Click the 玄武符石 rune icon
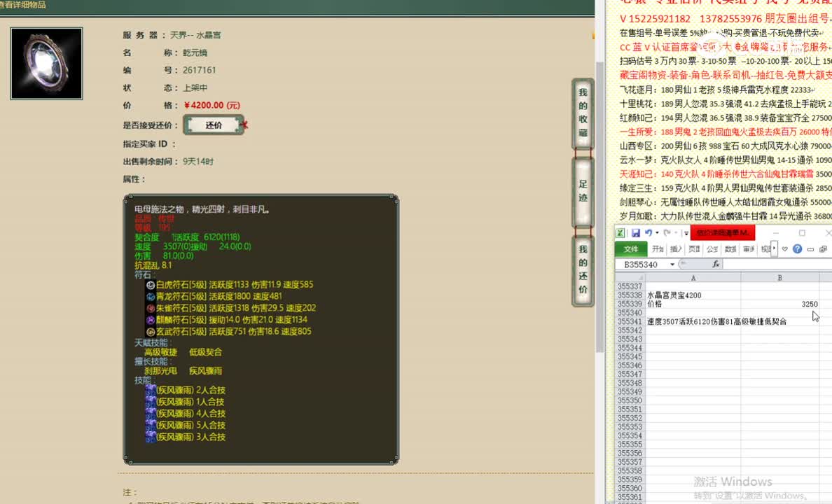Screen dimensions: 832x504 [151, 331]
